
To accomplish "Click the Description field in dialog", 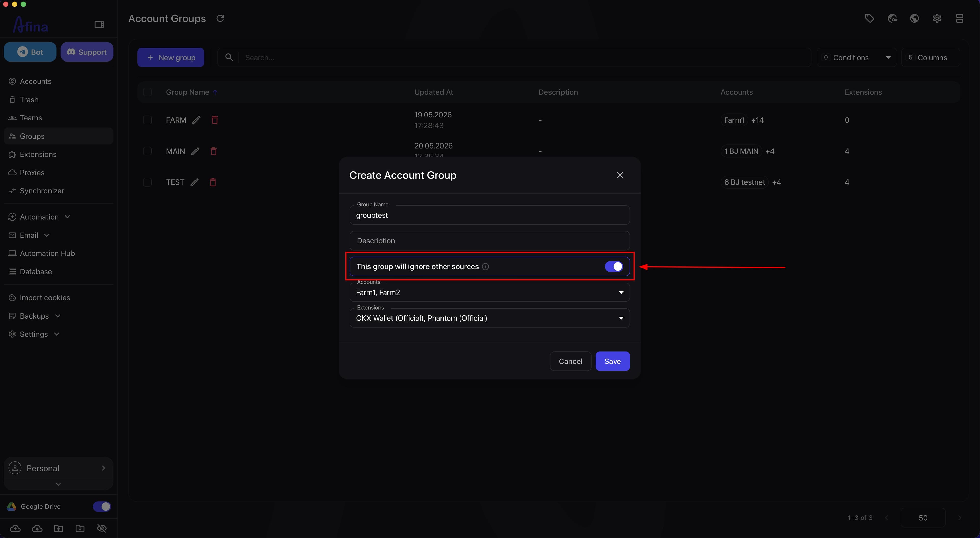I will point(489,241).
